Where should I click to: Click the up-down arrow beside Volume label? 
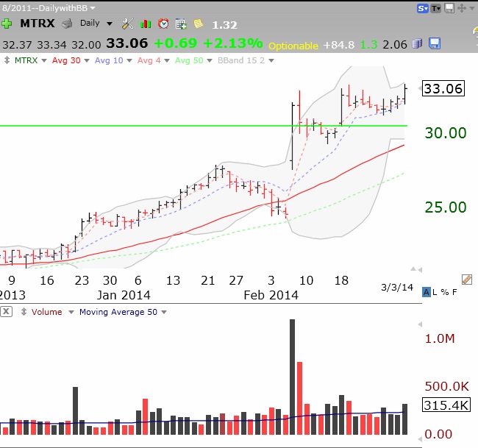click(x=24, y=312)
